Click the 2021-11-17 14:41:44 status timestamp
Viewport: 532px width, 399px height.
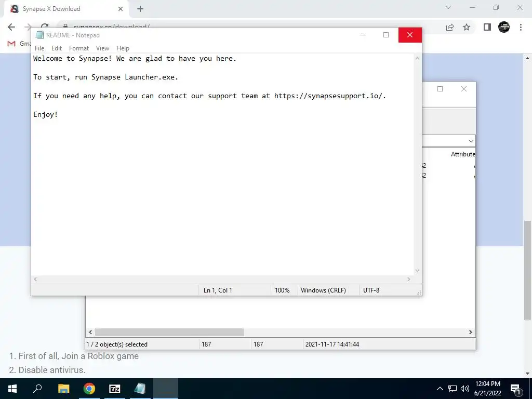[x=332, y=344]
